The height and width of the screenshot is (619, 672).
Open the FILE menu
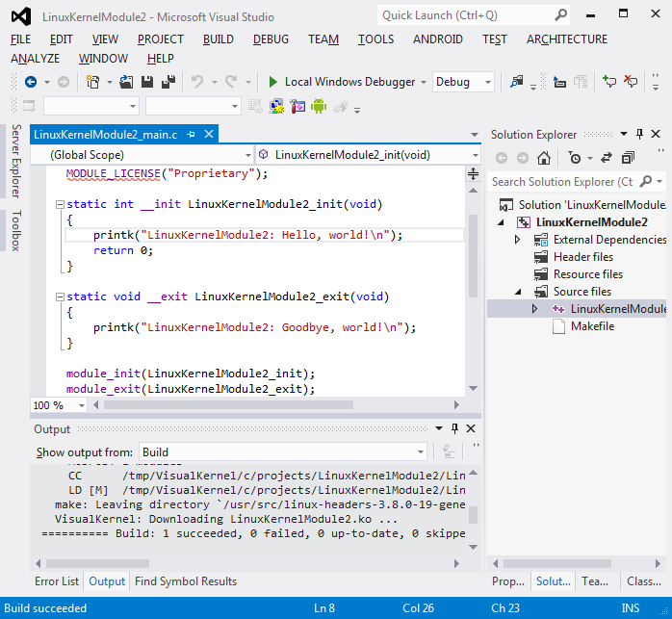coord(20,39)
